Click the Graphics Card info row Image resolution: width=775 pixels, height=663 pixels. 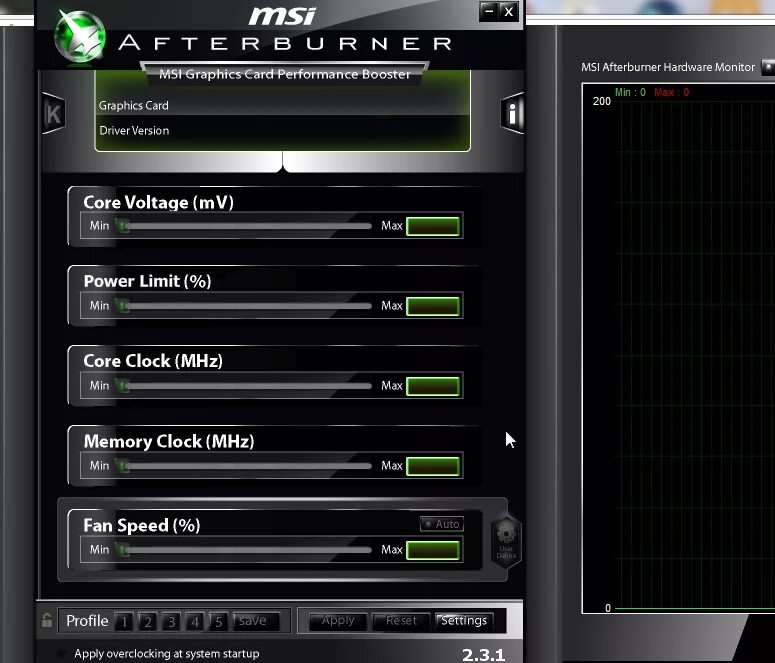point(282,105)
